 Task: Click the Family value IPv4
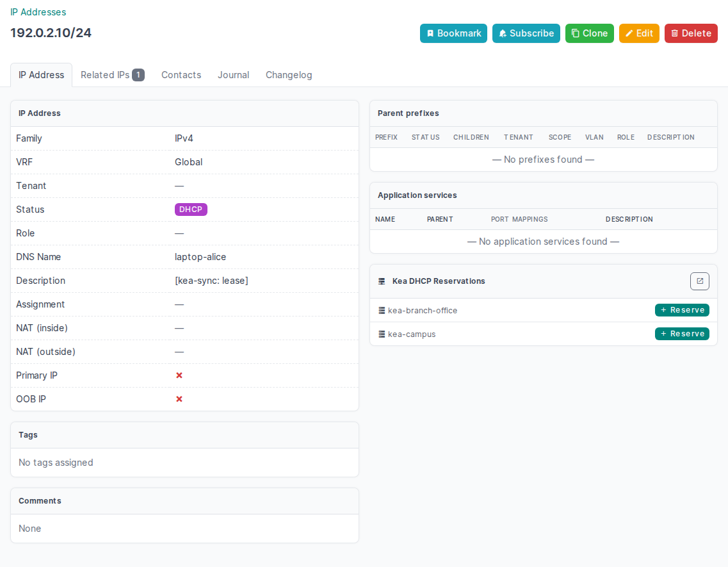184,138
